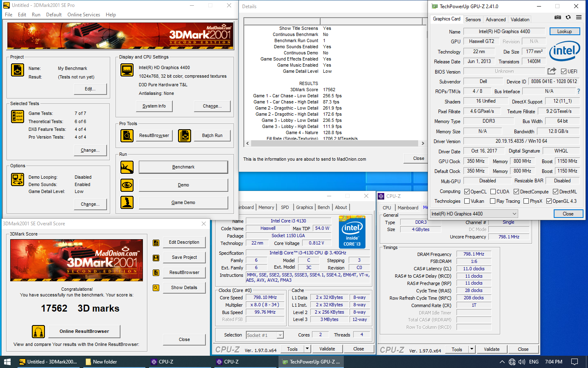Click the GPU-Z refresh icon

[x=568, y=17]
